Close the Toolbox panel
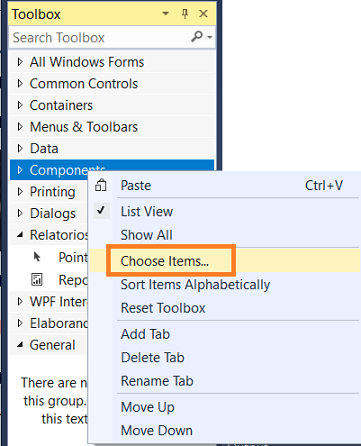Image resolution: width=361 pixels, height=446 pixels. pos(203,14)
